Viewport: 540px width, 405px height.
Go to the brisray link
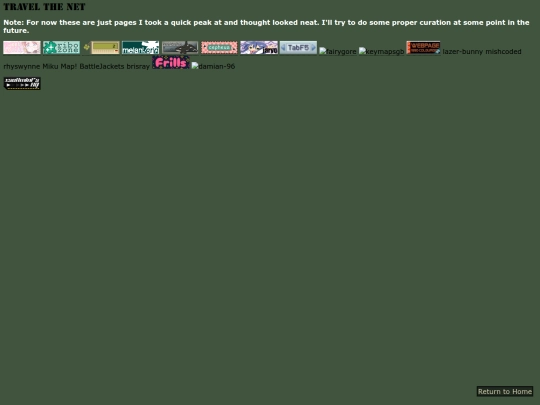click(x=138, y=66)
